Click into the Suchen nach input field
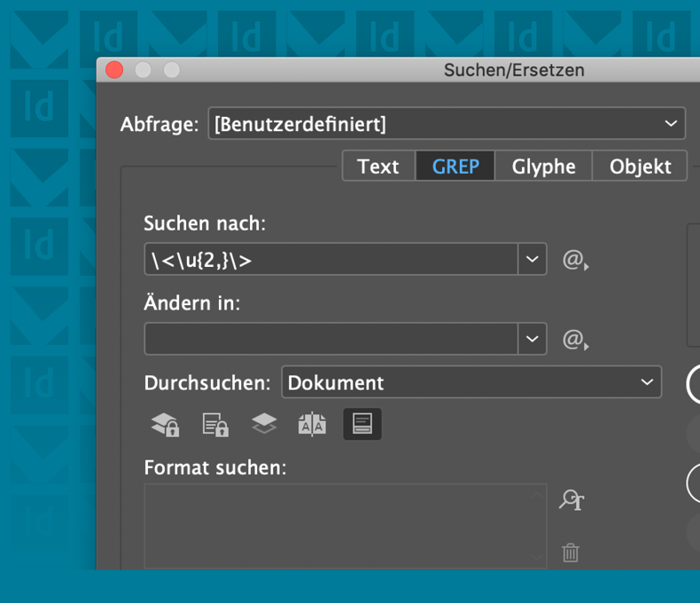 point(331,259)
